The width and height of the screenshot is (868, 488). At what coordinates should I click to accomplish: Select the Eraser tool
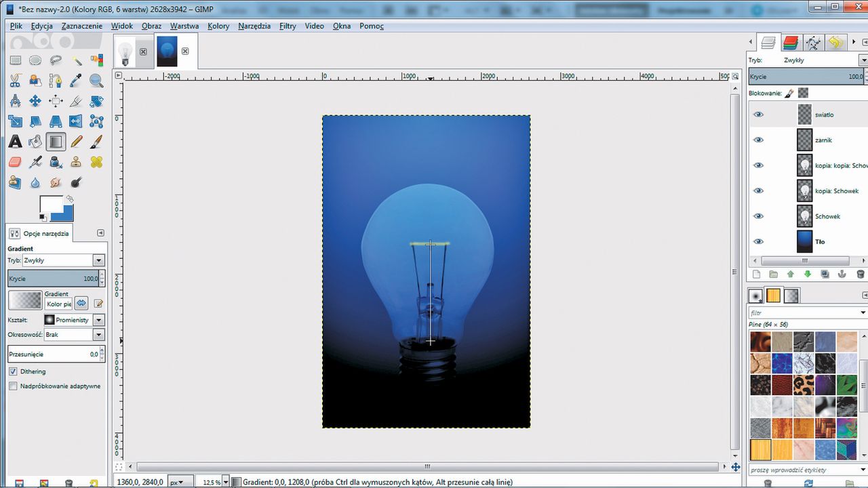pos(15,163)
